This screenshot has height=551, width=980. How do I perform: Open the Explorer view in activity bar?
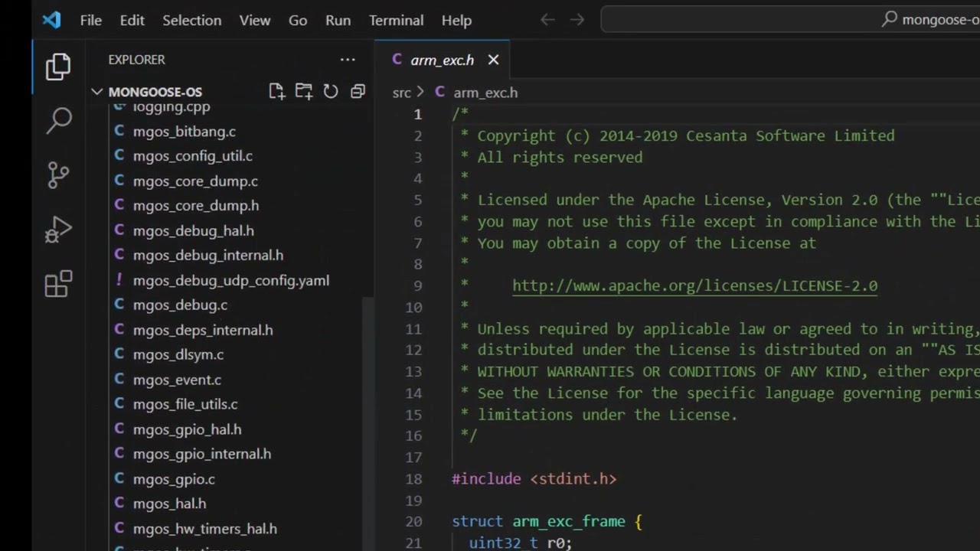click(x=58, y=67)
